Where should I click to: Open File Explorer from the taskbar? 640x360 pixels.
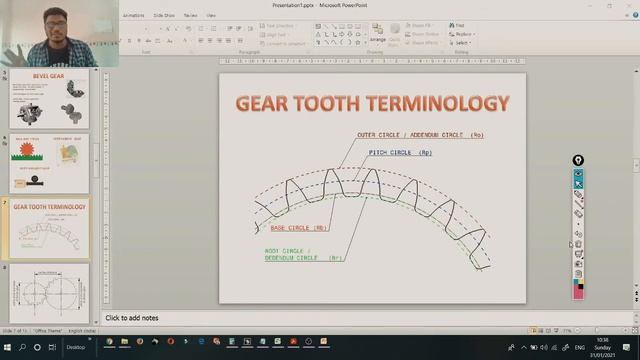point(124,342)
